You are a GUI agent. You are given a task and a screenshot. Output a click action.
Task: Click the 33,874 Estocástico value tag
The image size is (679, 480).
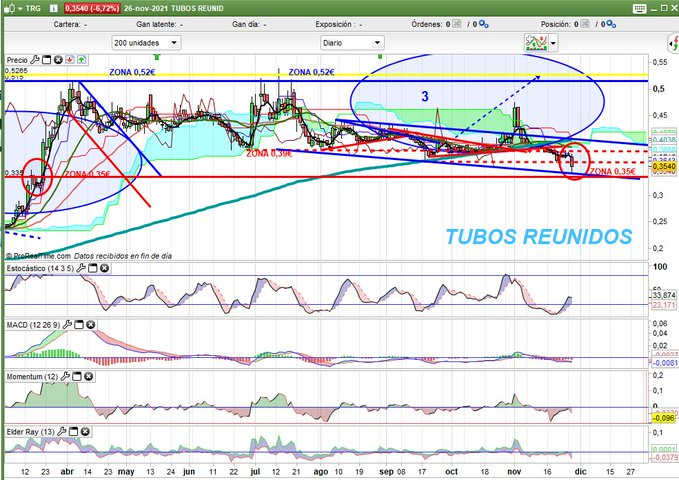[x=663, y=295]
